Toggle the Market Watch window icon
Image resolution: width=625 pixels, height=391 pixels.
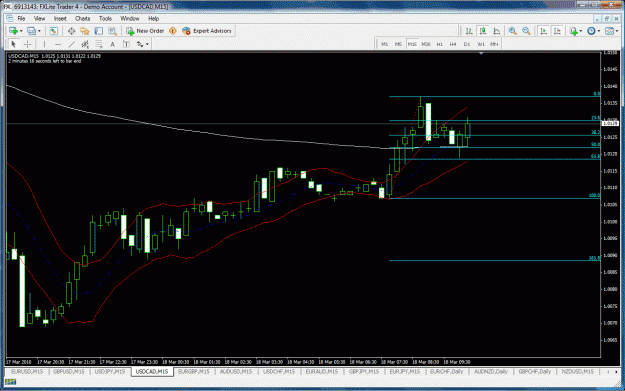pos(53,31)
